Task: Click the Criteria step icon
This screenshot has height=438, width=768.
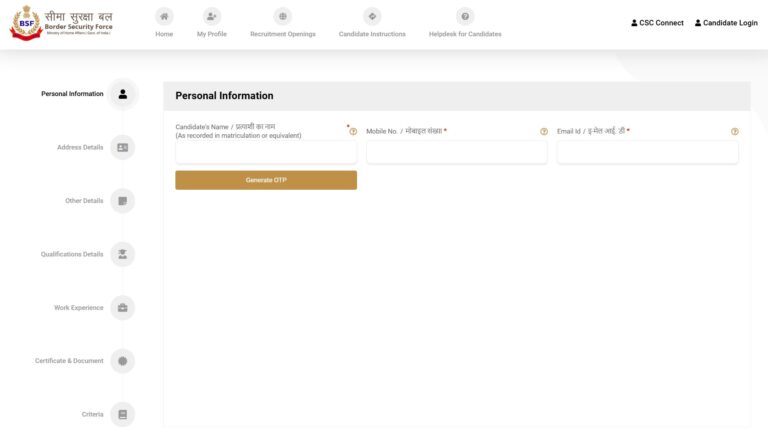Action: (122, 414)
